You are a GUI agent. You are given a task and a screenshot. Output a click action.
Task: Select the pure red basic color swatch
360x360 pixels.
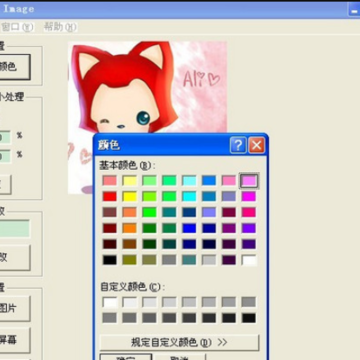110,196
